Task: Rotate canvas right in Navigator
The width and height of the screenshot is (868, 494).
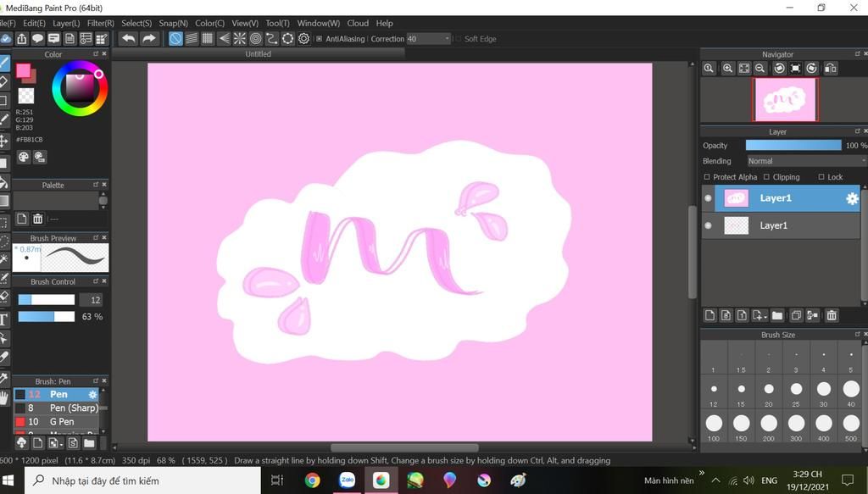Action: (x=811, y=68)
